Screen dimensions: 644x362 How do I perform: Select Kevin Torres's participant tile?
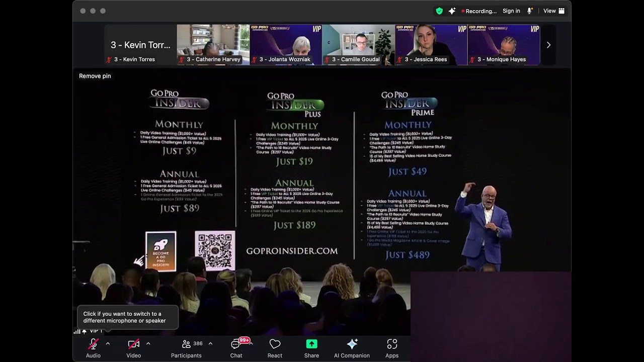point(140,45)
